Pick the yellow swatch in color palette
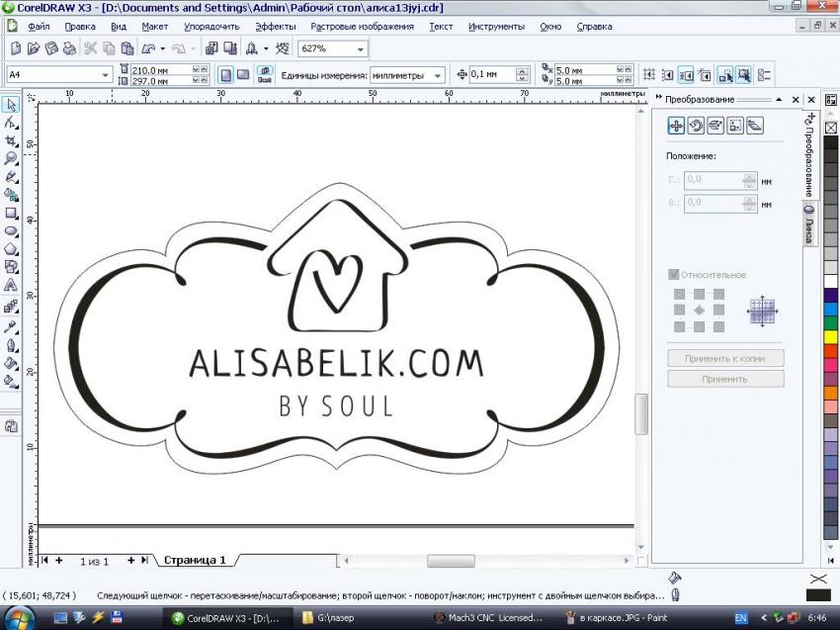 click(830, 336)
